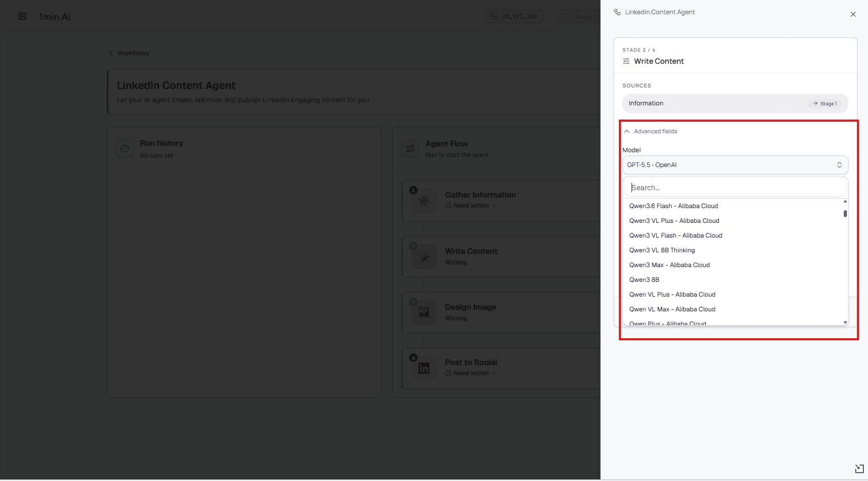Click the LinkedIn icon in Post to Social
Viewport: 868px width, 481px height.
424,368
